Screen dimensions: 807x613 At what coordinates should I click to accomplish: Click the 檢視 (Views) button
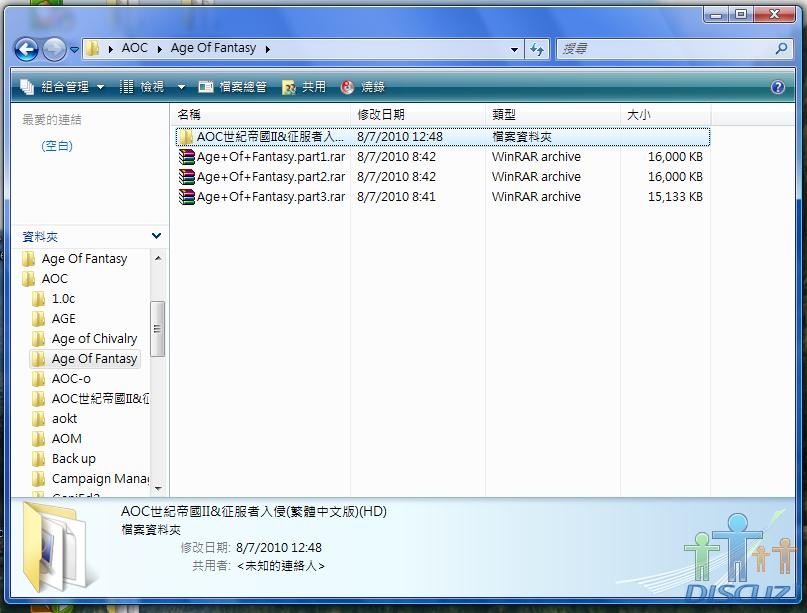coord(142,86)
